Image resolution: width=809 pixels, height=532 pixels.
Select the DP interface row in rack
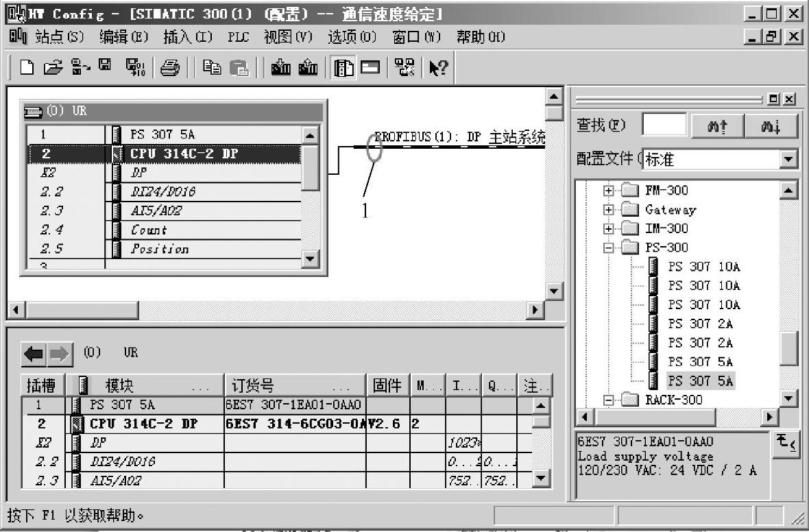[x=164, y=173]
